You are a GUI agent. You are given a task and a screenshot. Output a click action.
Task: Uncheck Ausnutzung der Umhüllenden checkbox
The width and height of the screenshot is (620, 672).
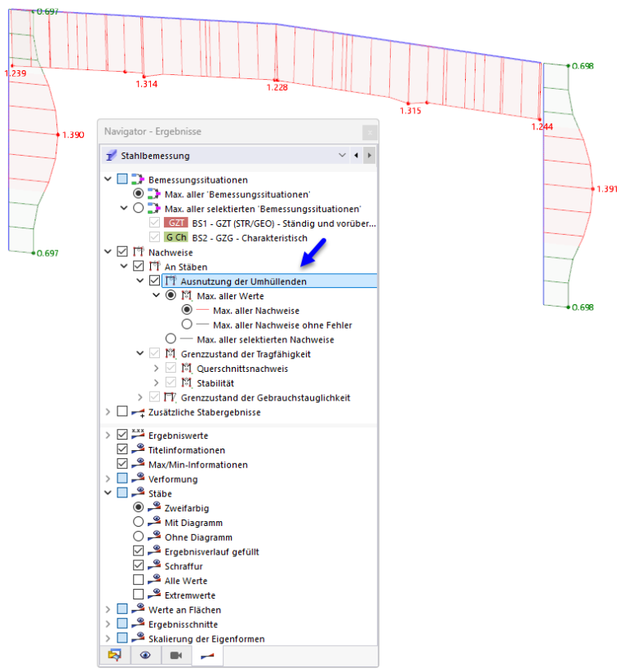(x=154, y=281)
